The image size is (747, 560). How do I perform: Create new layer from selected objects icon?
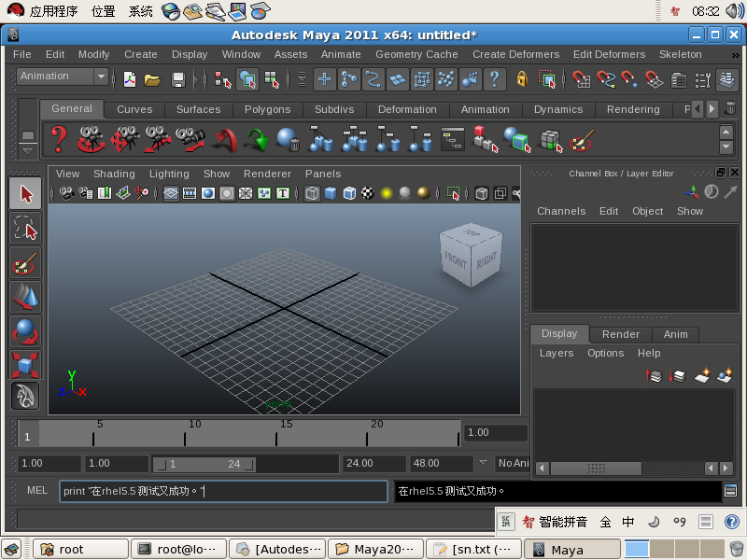[725, 376]
